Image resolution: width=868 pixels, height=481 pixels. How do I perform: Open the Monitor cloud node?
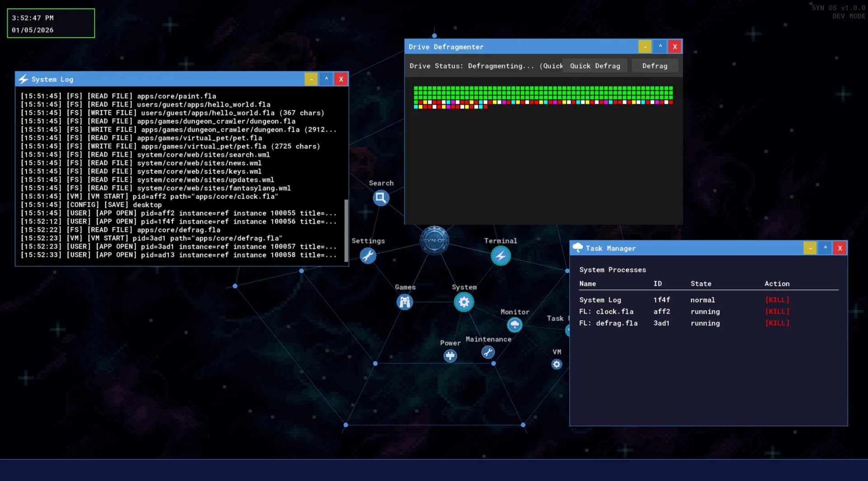[514, 324]
